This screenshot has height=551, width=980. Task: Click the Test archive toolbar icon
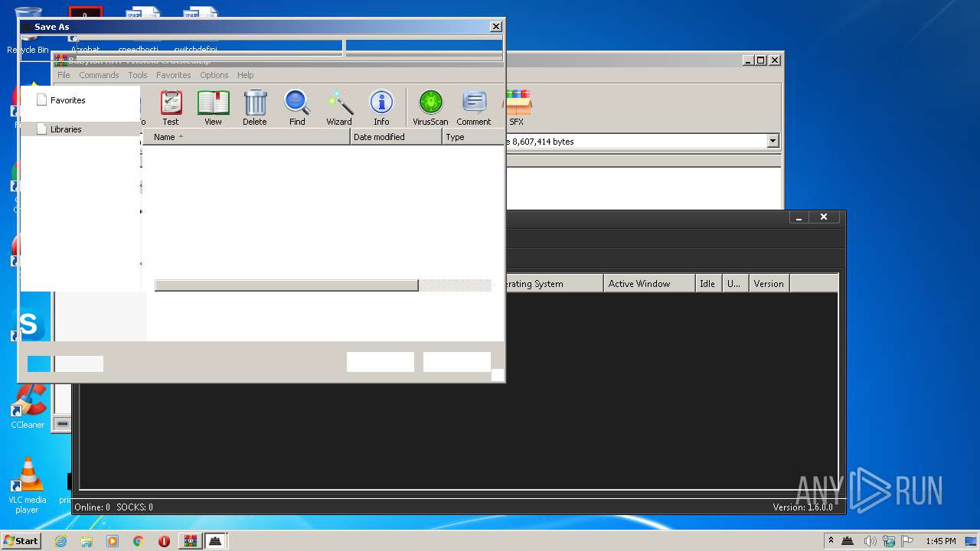(x=171, y=108)
